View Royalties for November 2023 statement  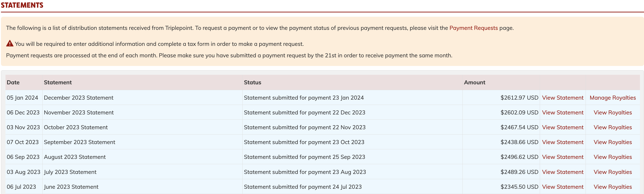point(613,112)
